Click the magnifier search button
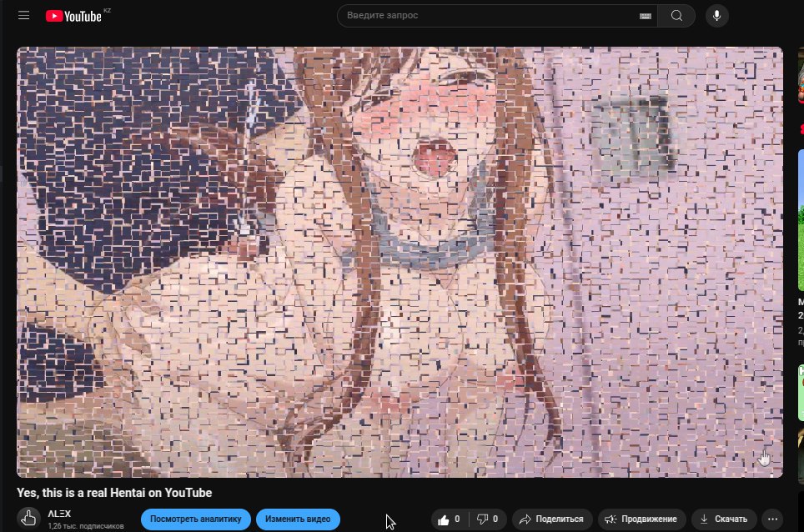Screen dimensions: 804x532 (x=676, y=16)
